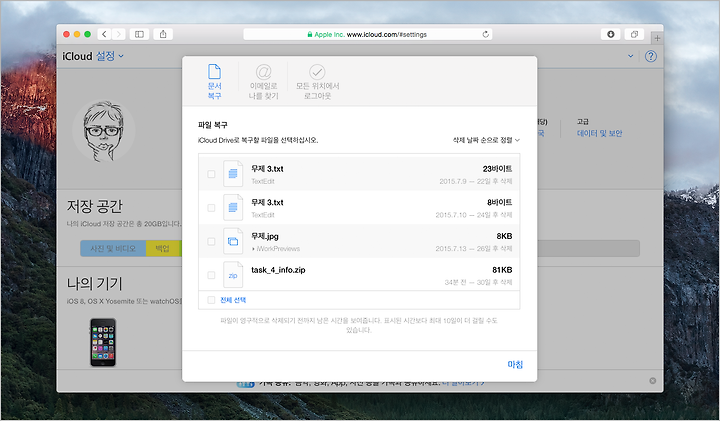Switch to 모든 위치에서 로그아웃 tab
This screenshot has width=720, height=421.
point(317,82)
